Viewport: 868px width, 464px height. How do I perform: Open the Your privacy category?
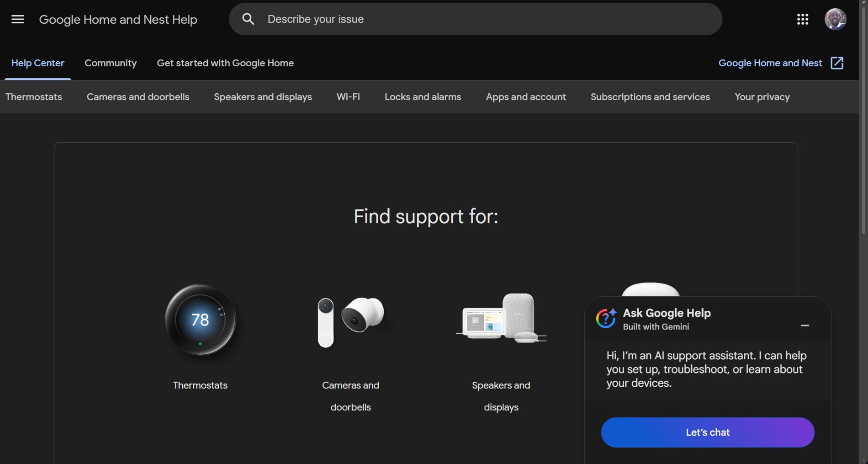pos(762,97)
